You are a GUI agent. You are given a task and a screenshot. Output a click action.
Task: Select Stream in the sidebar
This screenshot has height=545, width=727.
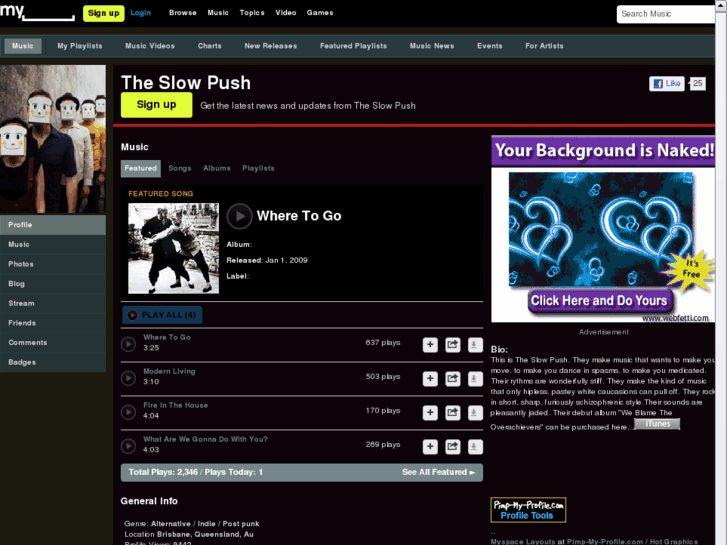(x=53, y=303)
